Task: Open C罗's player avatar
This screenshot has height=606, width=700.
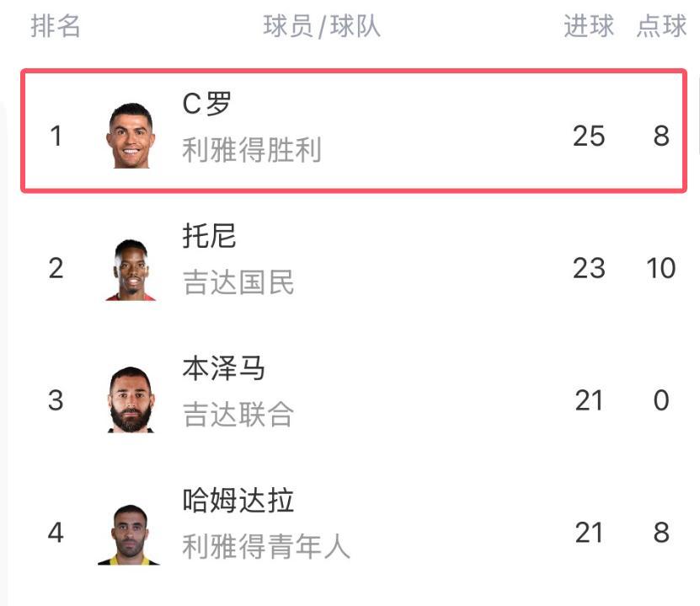Action: 131,136
